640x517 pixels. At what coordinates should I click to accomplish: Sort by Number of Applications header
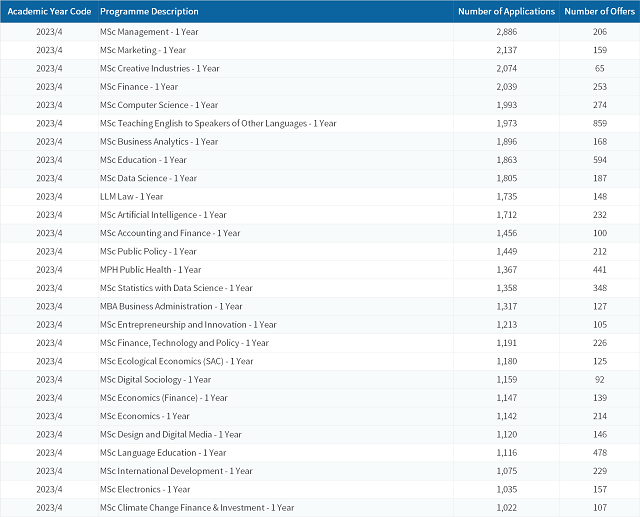click(506, 11)
